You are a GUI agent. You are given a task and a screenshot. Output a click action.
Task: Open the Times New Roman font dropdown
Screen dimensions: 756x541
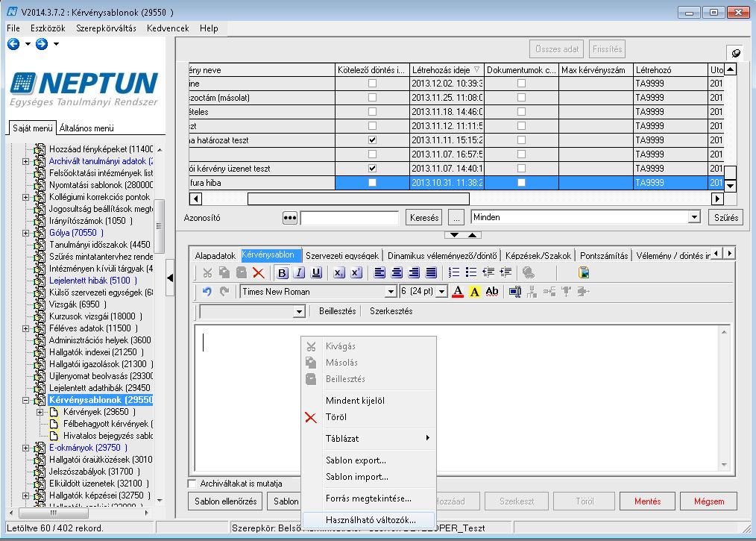coord(391,292)
